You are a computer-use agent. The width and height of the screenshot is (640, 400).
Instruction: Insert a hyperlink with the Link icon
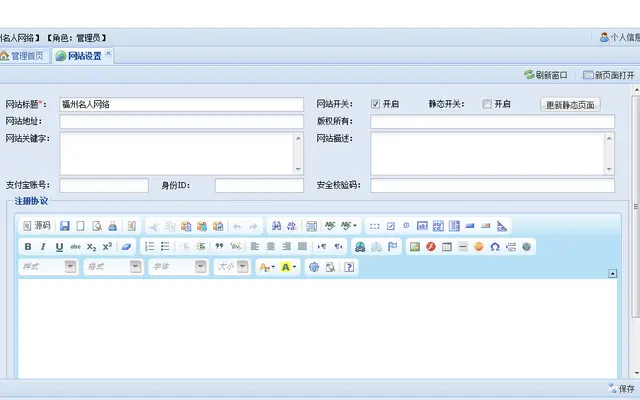(x=360, y=247)
